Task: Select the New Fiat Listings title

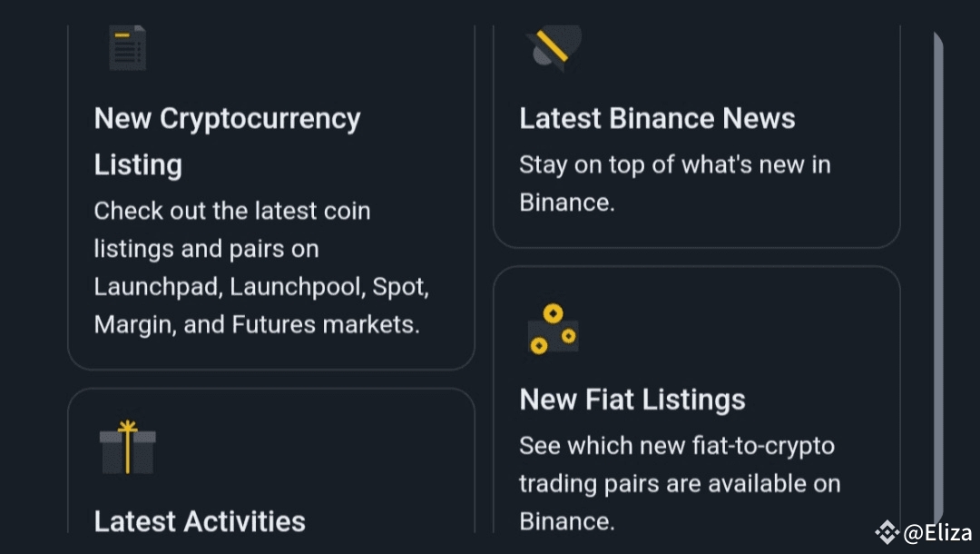Action: (x=632, y=400)
